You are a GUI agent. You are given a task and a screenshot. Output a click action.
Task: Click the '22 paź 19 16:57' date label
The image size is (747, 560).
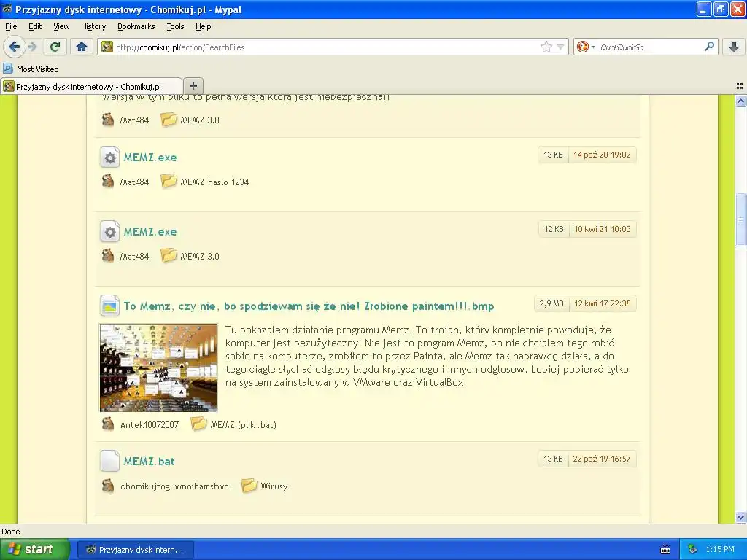602,459
